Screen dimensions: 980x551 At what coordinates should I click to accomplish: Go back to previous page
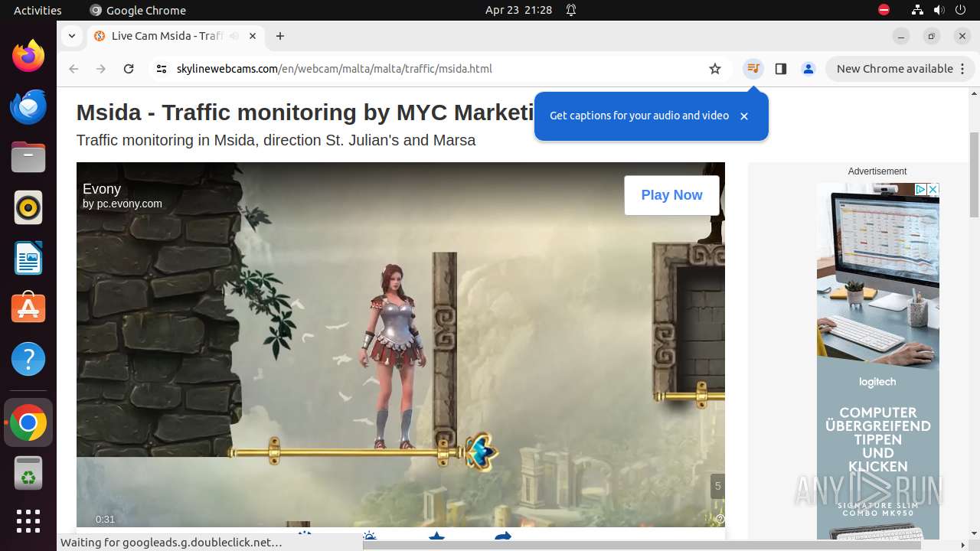pyautogui.click(x=73, y=69)
